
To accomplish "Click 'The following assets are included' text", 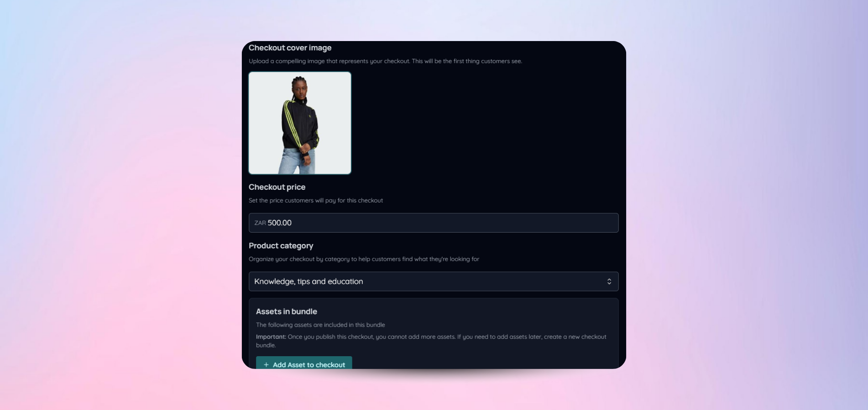I will click(320, 325).
